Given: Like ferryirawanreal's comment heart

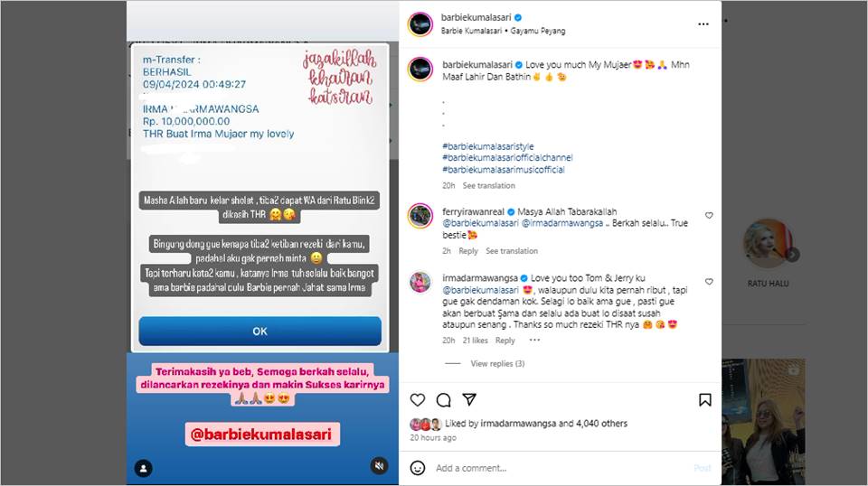Looking at the screenshot, I should (709, 216).
